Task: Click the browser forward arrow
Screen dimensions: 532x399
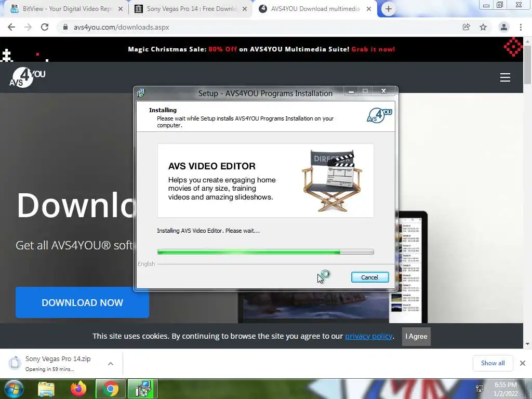Action: [28, 27]
